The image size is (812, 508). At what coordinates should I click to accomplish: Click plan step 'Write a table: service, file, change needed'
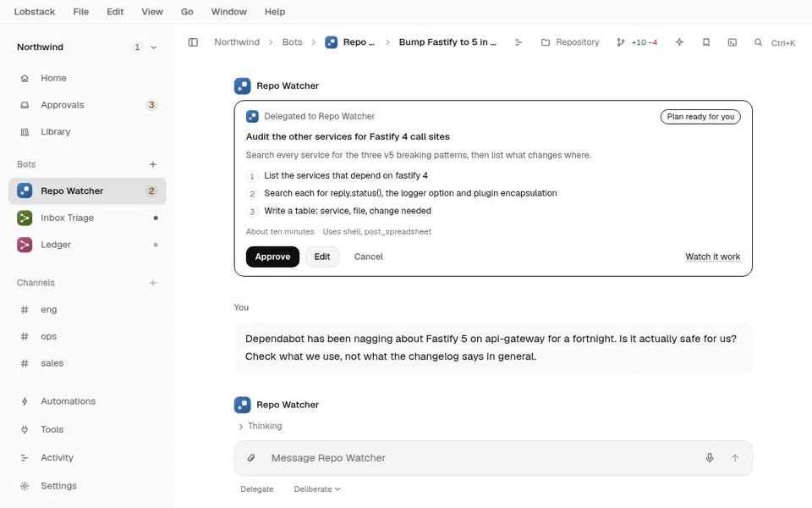pos(348,211)
